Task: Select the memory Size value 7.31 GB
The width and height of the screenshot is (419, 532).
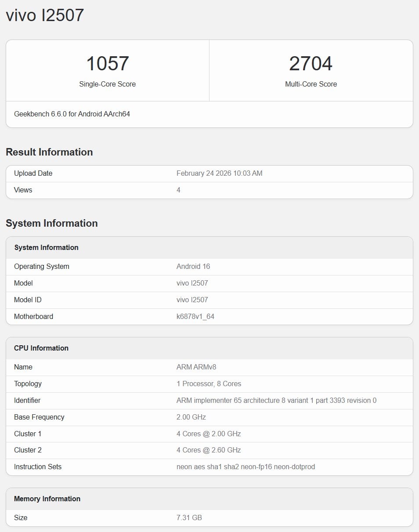Action: 189,518
